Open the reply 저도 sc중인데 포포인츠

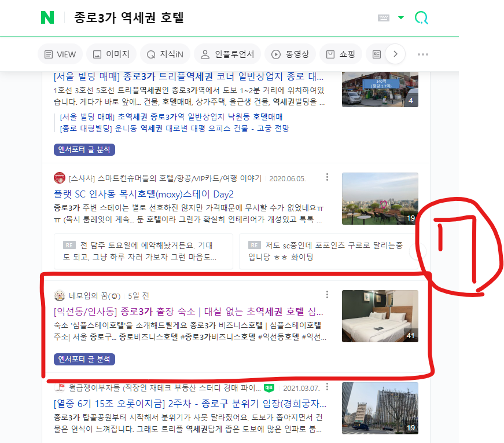tap(329, 251)
